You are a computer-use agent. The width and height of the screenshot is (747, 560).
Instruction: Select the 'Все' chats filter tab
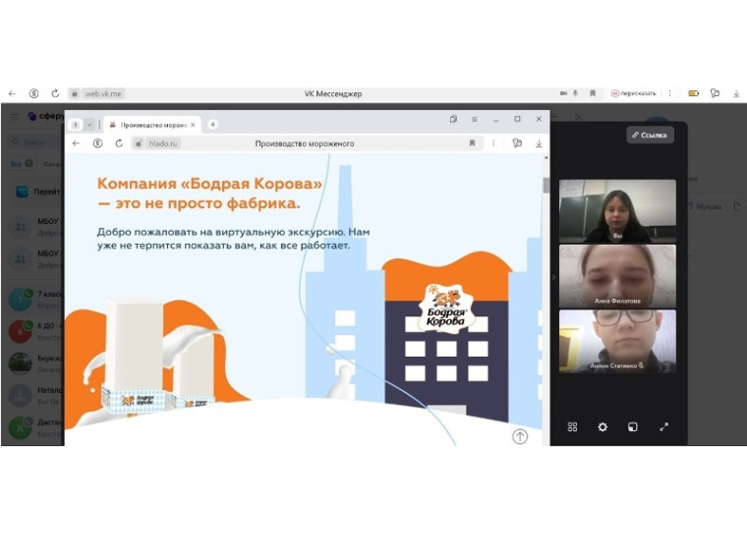pos(22,164)
